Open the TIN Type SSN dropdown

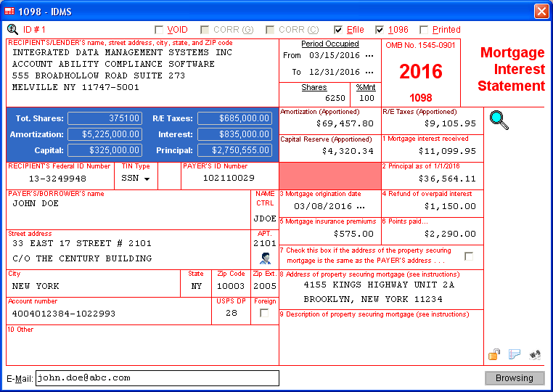147,178
